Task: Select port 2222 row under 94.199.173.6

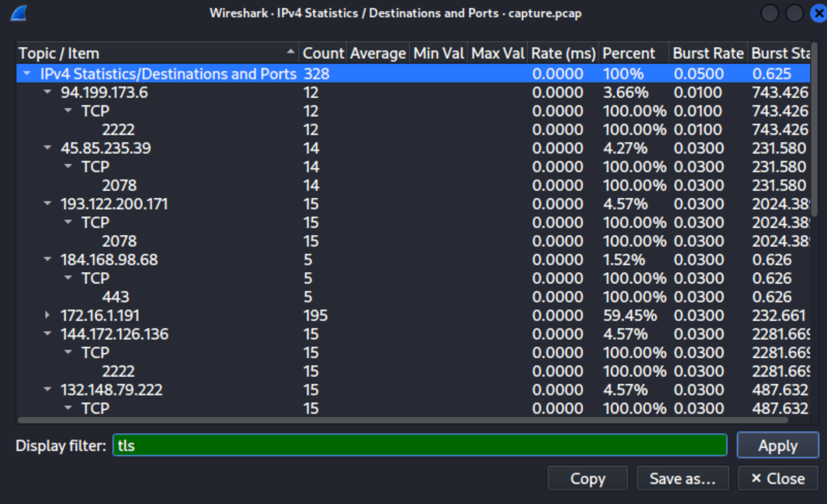Action: [413, 130]
